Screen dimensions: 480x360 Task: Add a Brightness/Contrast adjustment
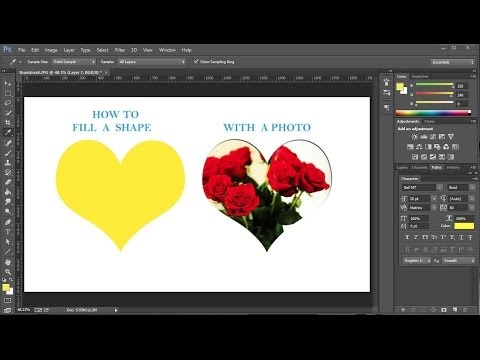coord(414,137)
